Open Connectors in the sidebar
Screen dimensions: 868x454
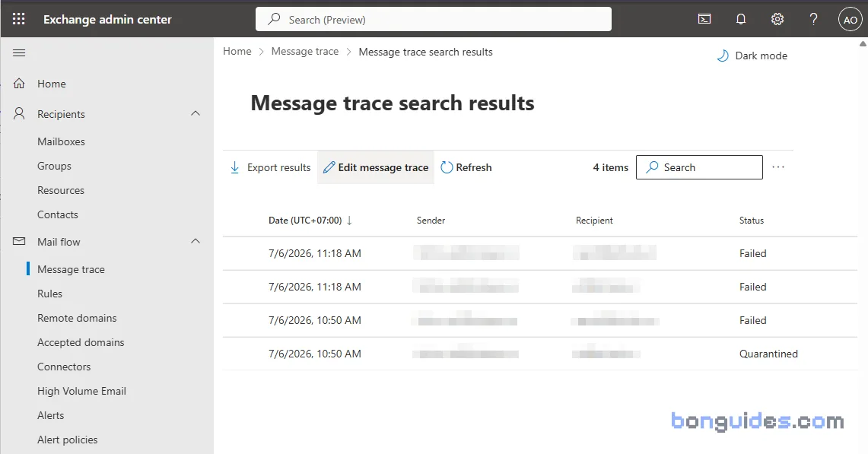pyautogui.click(x=64, y=367)
